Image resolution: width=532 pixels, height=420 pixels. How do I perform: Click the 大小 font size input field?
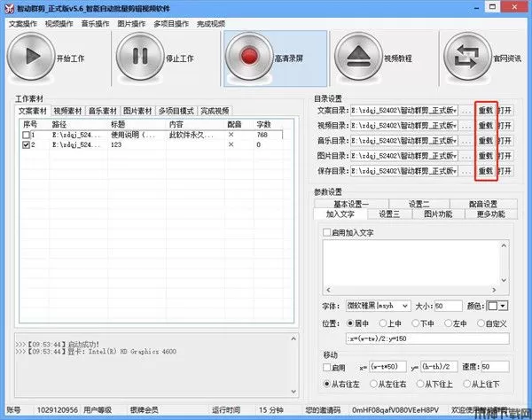click(x=446, y=306)
